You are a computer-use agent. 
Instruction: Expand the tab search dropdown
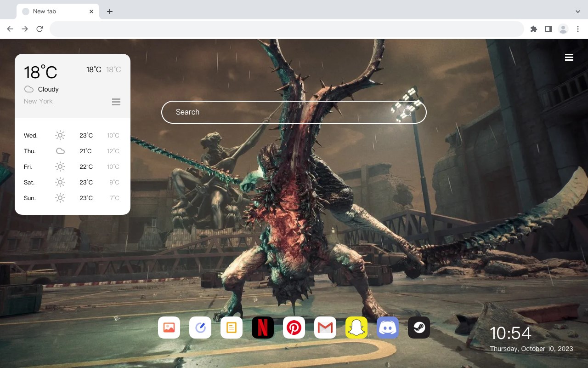578,11
